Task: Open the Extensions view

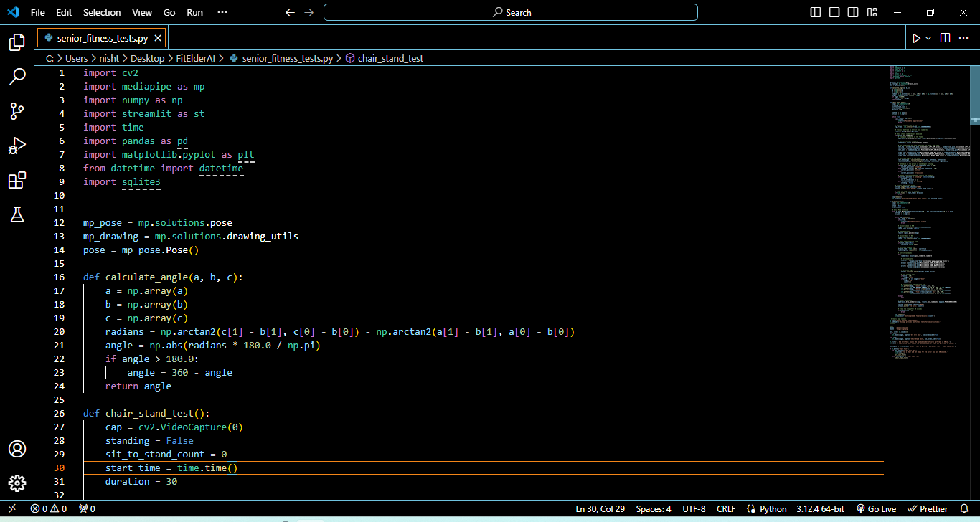Action: click(x=17, y=180)
